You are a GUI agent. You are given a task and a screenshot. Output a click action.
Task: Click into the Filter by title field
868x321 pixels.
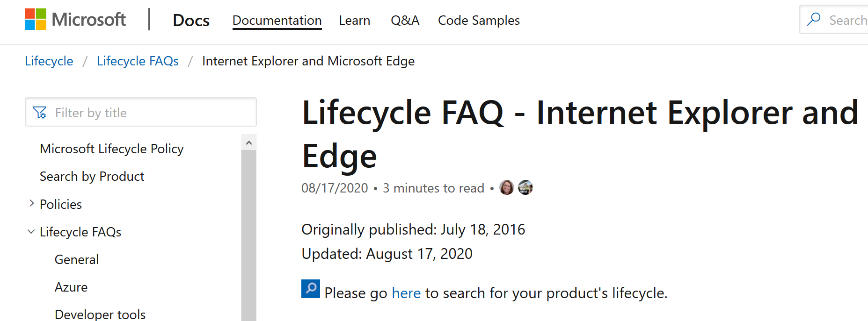[x=141, y=112]
